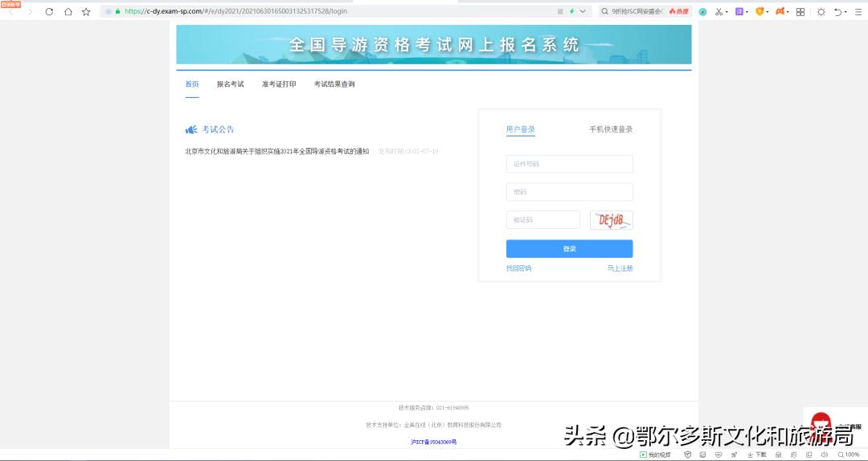Open the 报名考试 tab
Screen dimensions: 868x461
click(231, 84)
